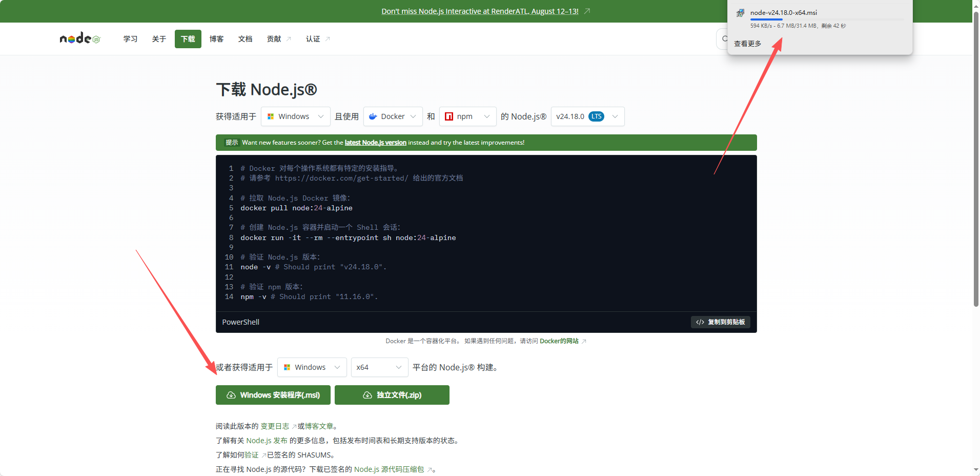Click code line node -v

(313, 267)
